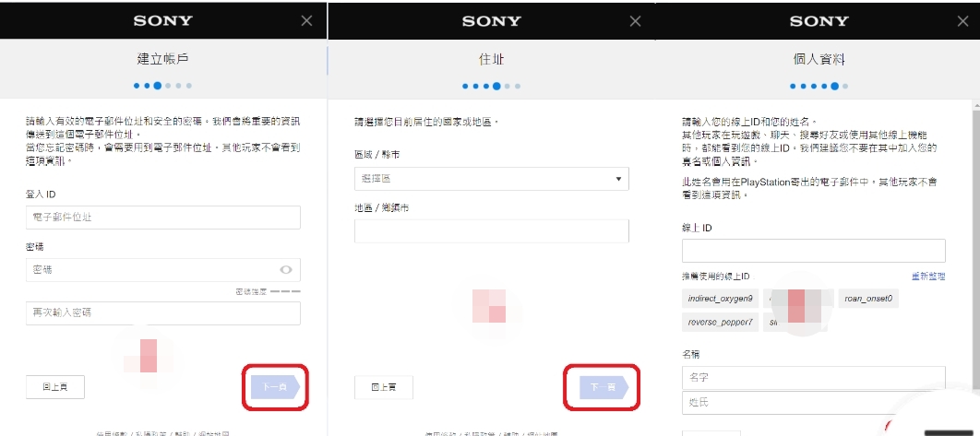Image resolution: width=980 pixels, height=436 pixels.
Task: Click the 姓氏 last name field
Action: coord(813,403)
